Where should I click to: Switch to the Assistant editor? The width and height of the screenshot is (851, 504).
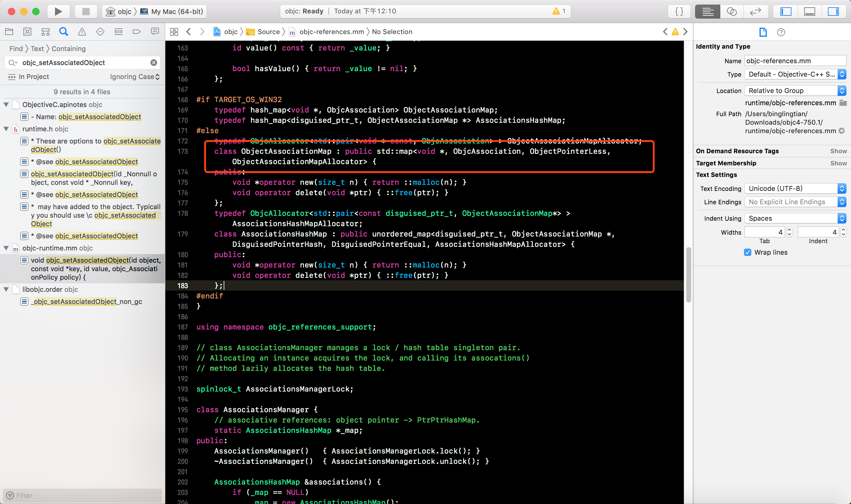click(x=732, y=12)
